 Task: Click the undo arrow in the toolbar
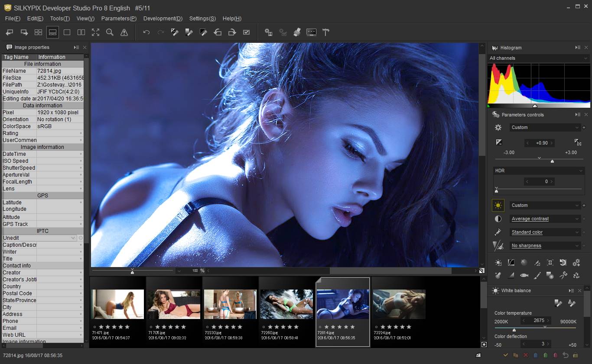pyautogui.click(x=146, y=32)
